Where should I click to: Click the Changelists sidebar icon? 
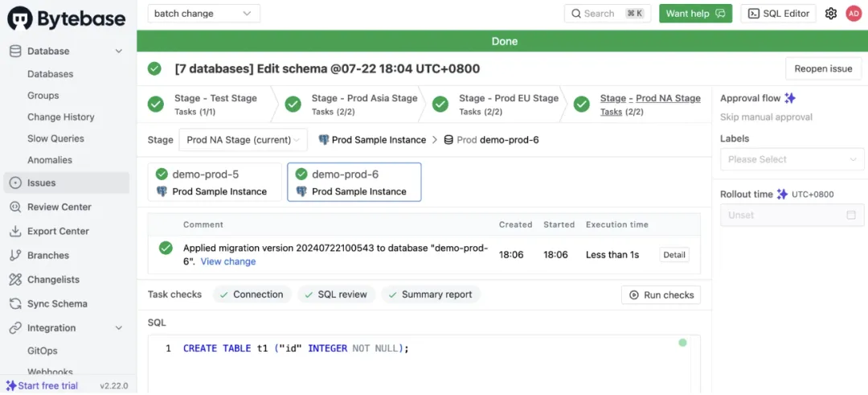pos(14,279)
